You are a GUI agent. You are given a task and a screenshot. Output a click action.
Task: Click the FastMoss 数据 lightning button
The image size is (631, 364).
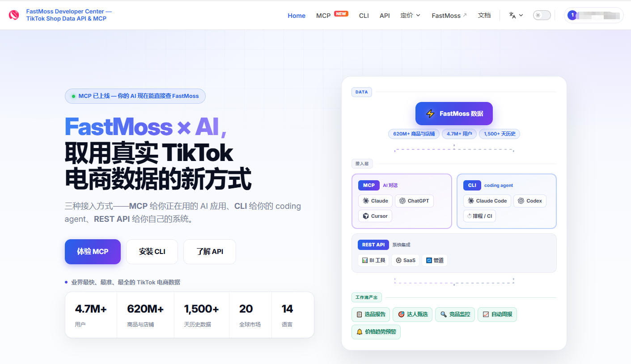click(x=454, y=114)
